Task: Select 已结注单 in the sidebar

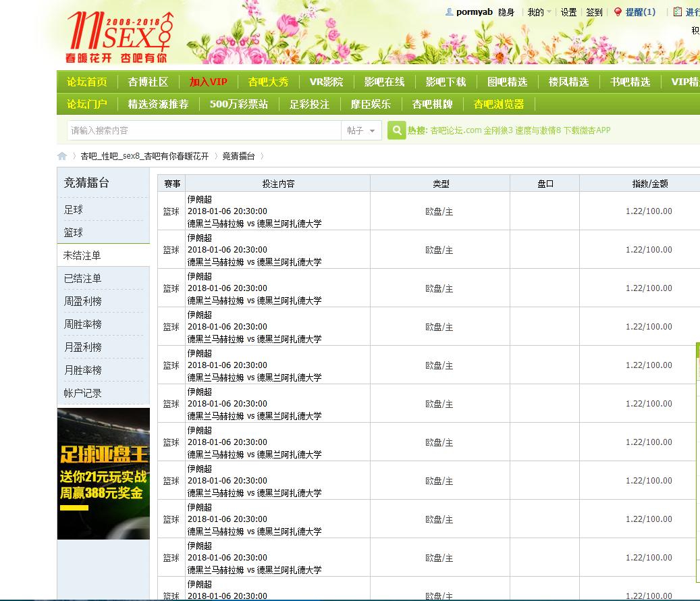Action: click(82, 278)
